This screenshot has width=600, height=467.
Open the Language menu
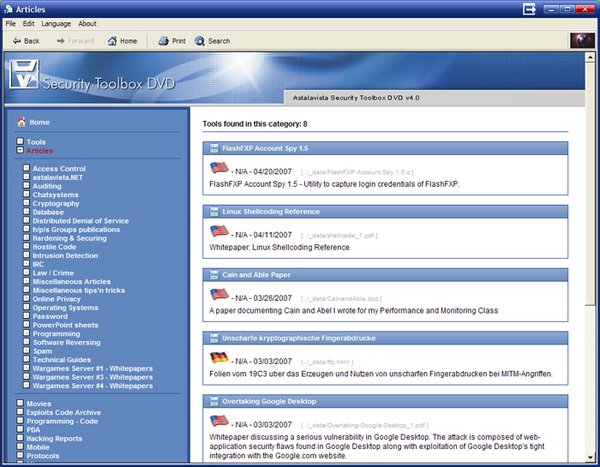pos(56,23)
